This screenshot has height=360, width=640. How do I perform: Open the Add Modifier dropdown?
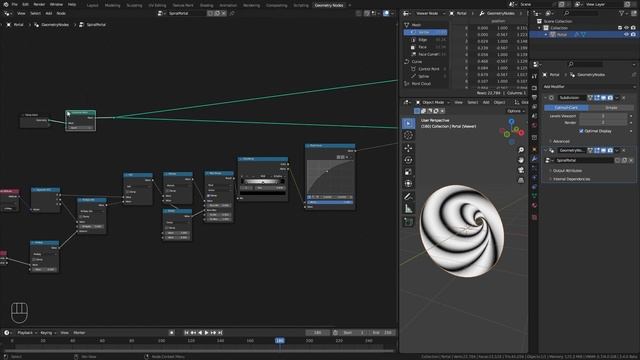coord(589,87)
